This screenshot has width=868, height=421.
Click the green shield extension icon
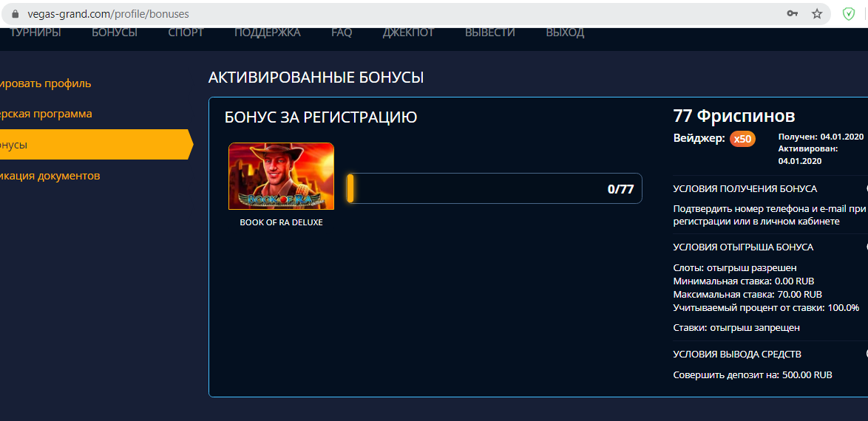[x=849, y=14]
